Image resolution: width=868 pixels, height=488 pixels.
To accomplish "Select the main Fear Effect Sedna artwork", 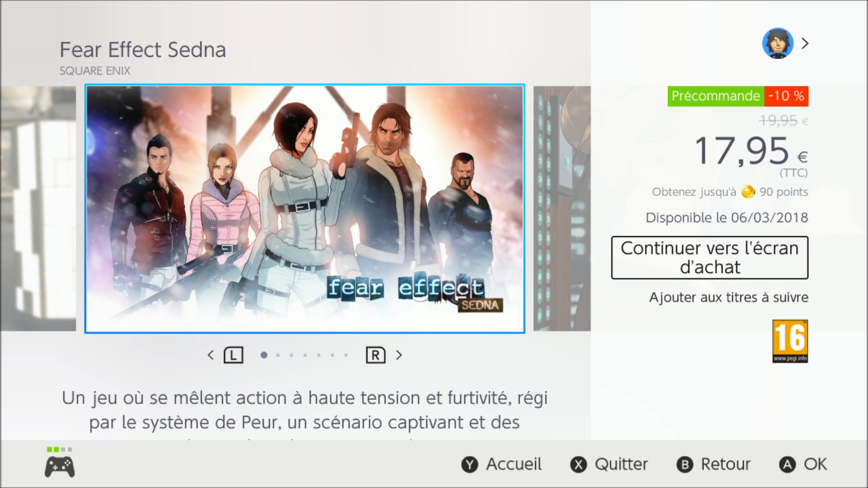I will point(304,209).
